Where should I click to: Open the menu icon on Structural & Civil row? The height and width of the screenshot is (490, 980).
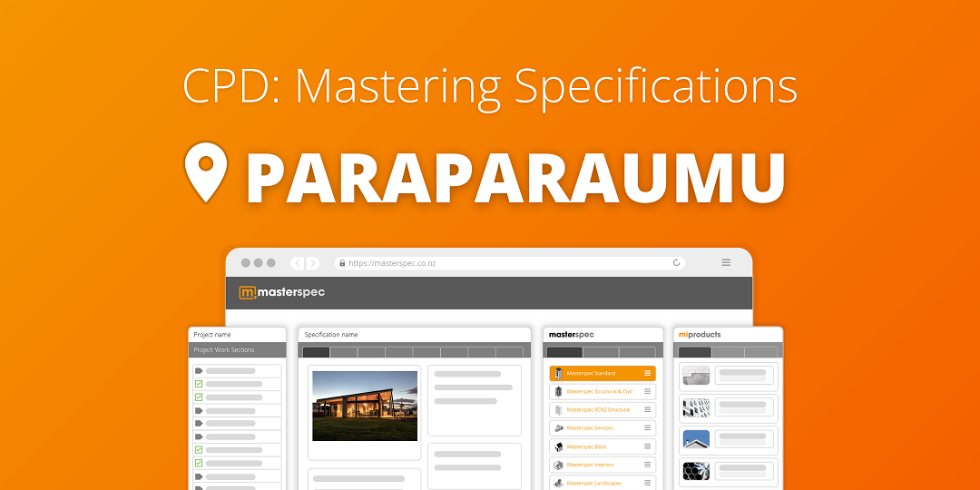coord(648,391)
